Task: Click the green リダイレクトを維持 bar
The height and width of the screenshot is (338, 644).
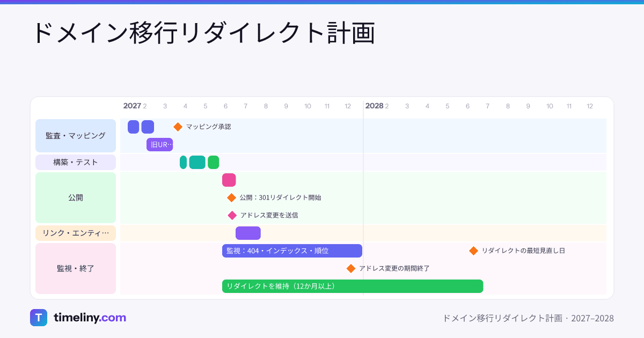Action: pyautogui.click(x=353, y=286)
